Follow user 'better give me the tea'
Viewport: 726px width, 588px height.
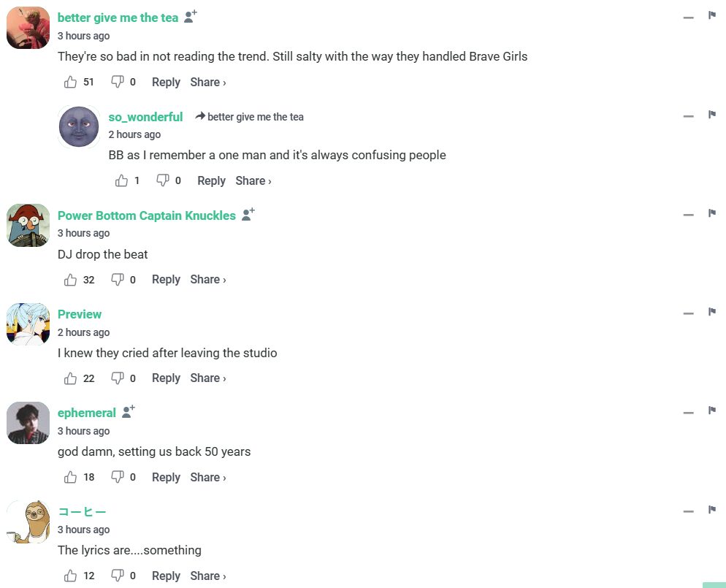click(x=191, y=17)
